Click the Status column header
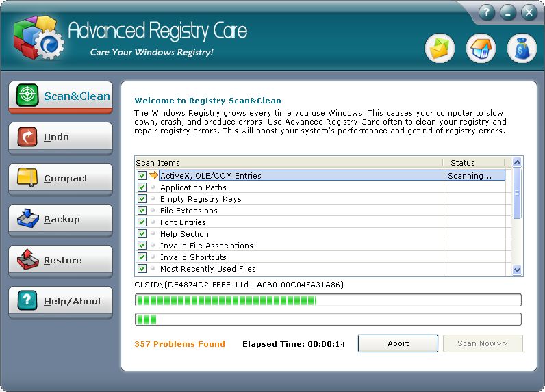 474,163
